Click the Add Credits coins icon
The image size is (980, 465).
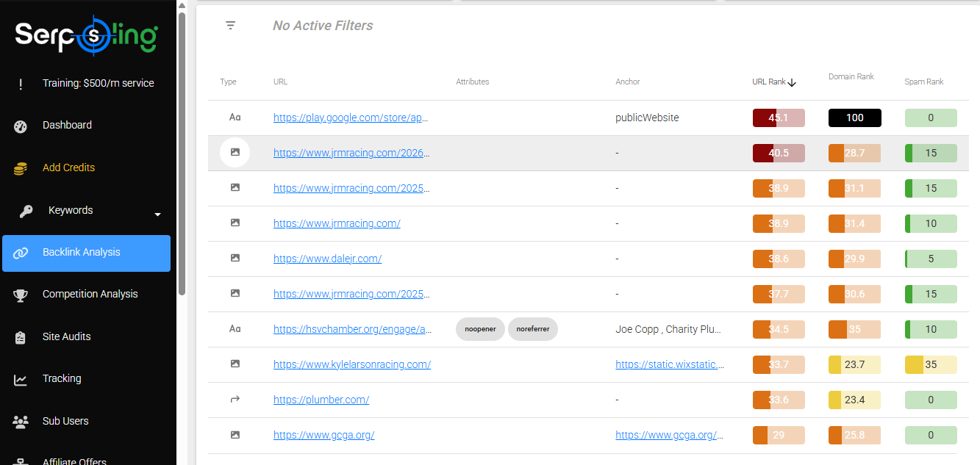click(21, 168)
